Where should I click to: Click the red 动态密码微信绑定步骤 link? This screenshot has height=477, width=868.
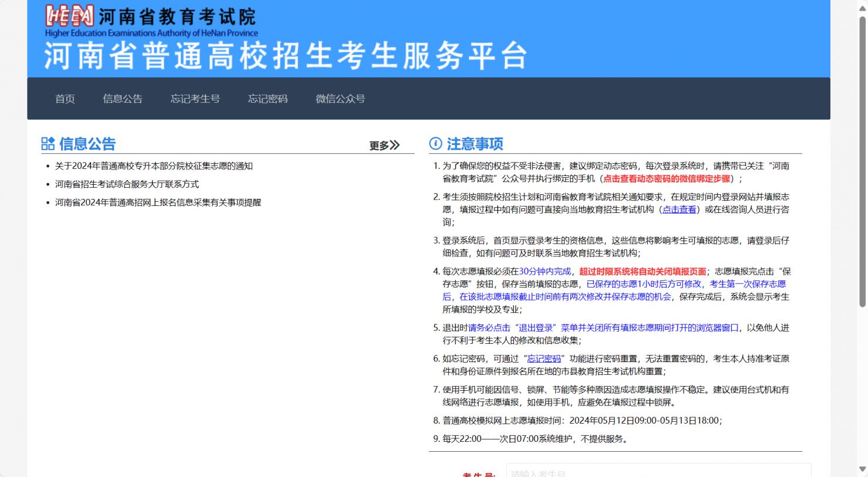[667, 179]
